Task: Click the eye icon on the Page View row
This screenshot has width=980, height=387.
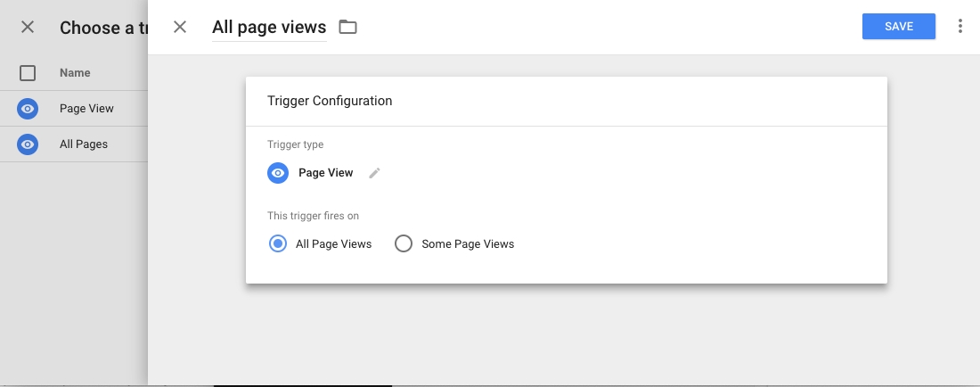Action: pos(28,109)
